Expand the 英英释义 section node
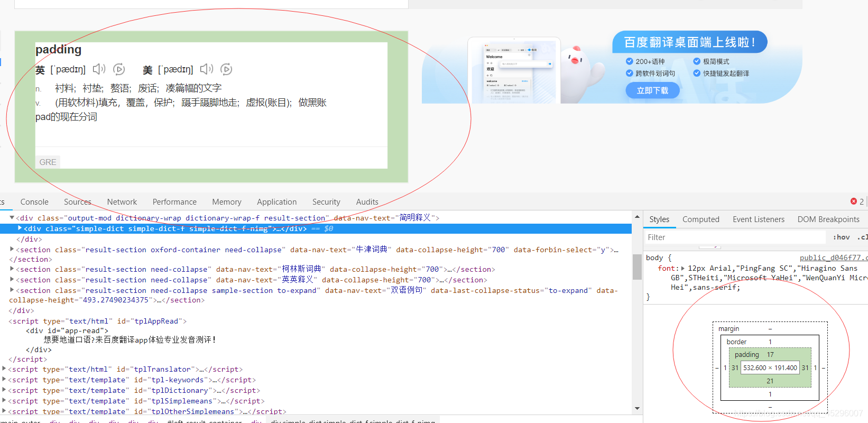 coord(12,280)
